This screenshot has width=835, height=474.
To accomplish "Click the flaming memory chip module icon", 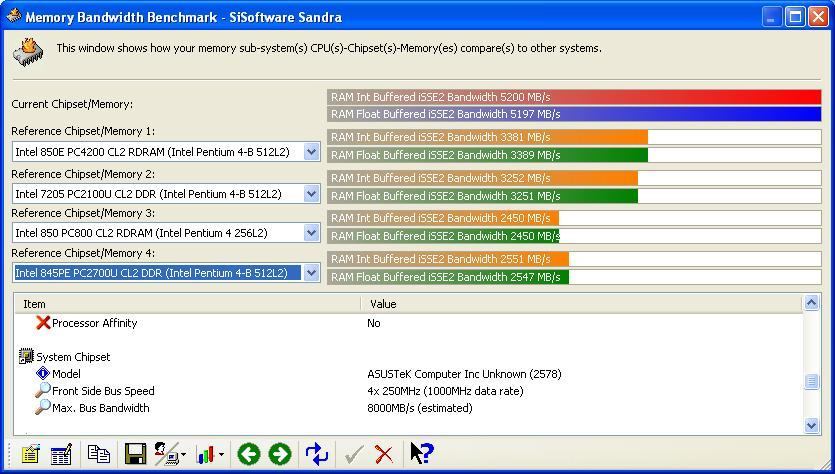I will pos(28,52).
